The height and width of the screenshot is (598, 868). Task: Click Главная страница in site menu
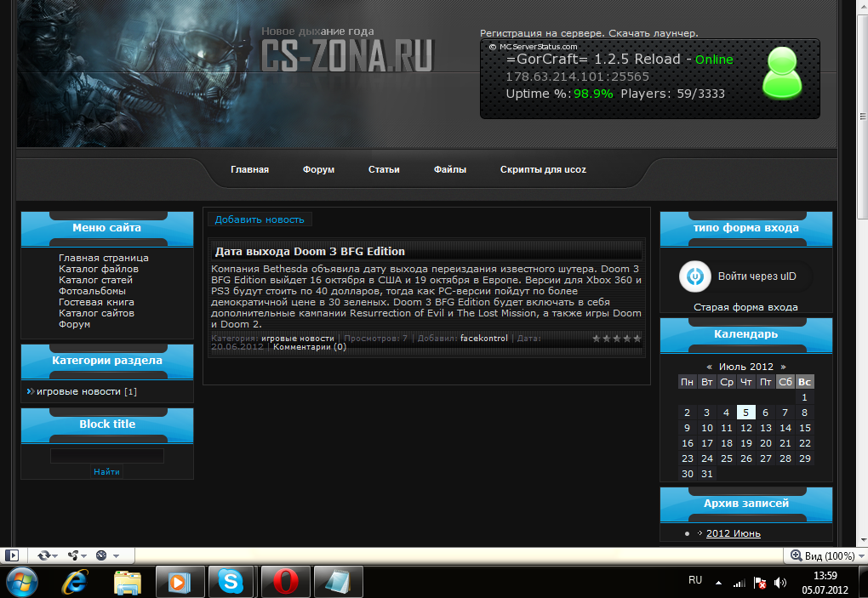click(x=104, y=258)
